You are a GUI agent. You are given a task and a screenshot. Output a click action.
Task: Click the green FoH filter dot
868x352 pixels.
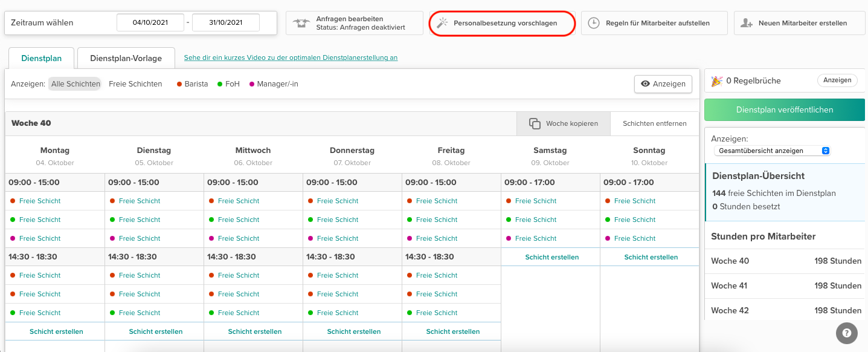click(220, 84)
